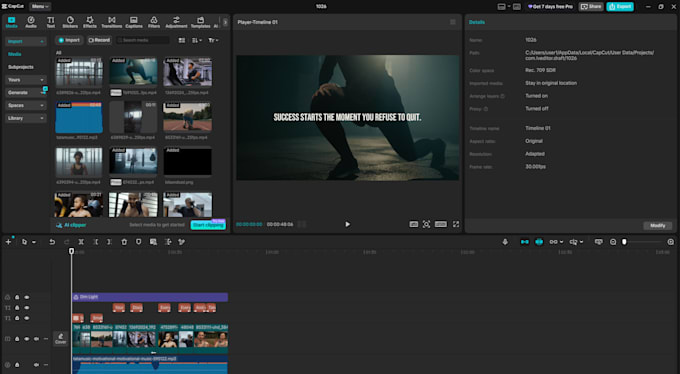Open the Audio panel tab

(x=31, y=22)
